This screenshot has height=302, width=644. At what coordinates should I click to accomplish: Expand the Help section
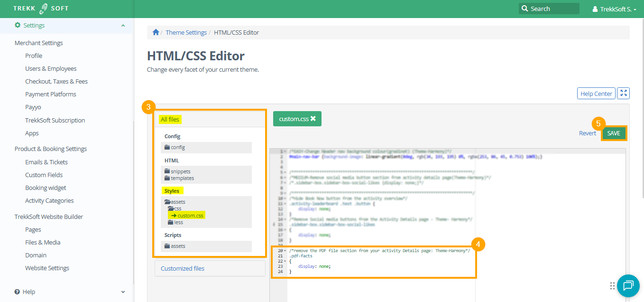pyautogui.click(x=123, y=292)
